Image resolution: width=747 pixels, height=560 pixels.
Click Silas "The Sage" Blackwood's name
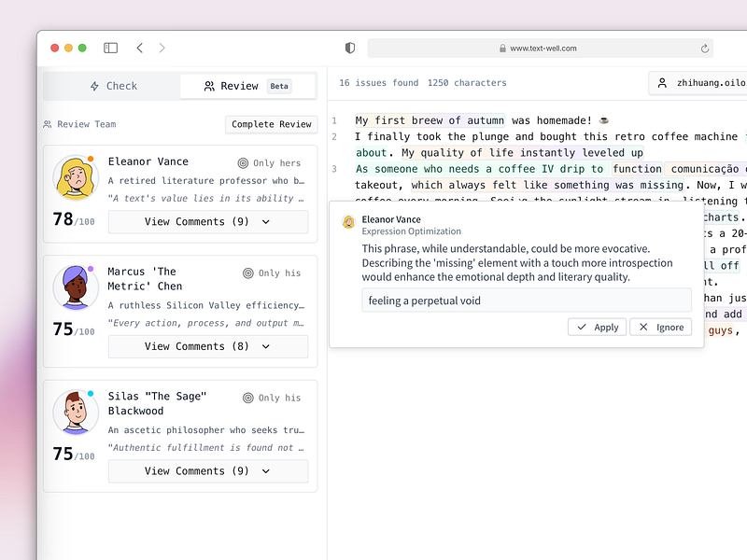coord(157,403)
